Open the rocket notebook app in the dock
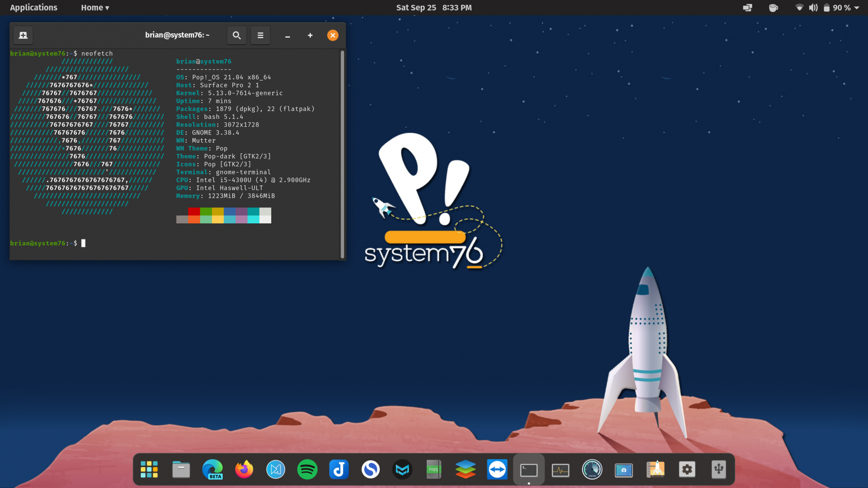 [655, 469]
